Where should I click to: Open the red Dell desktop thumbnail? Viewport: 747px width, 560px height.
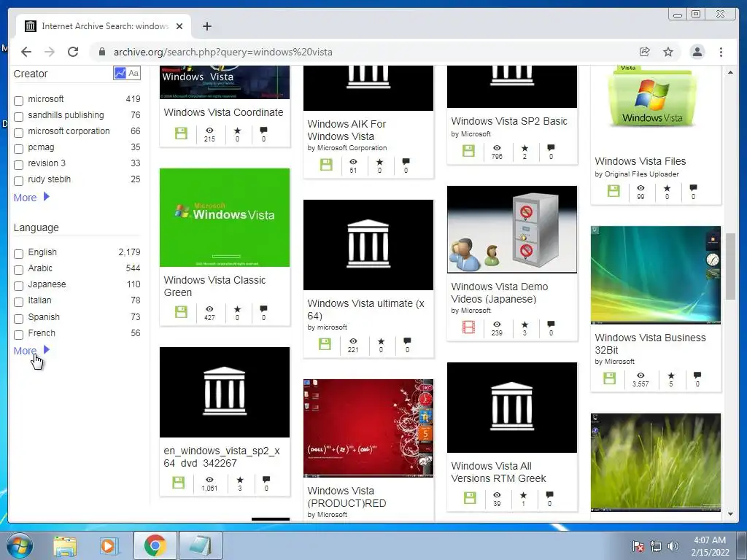(x=368, y=428)
